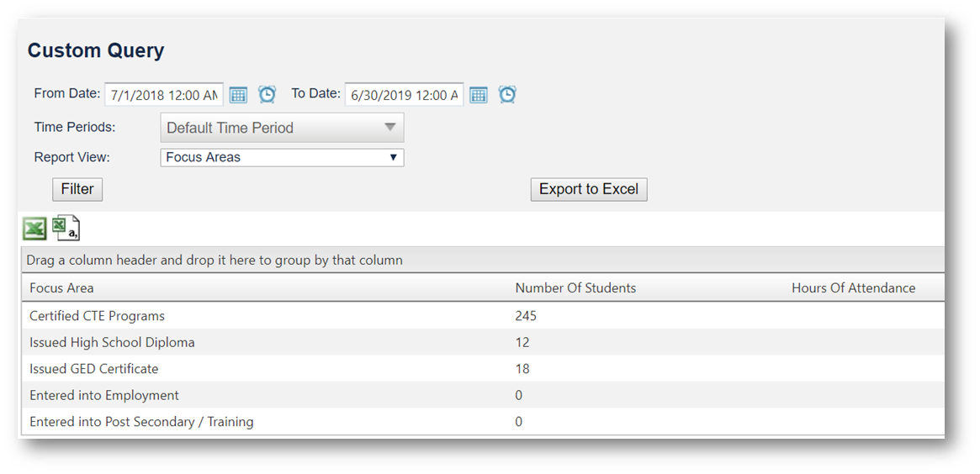Image resolution: width=980 pixels, height=474 pixels.
Task: Sort by the Focus Area column header
Action: (x=61, y=287)
